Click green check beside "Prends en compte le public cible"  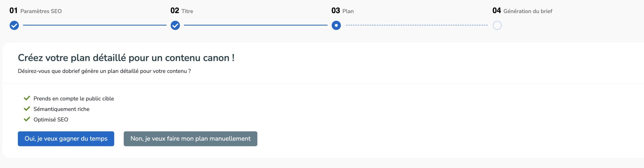pos(27,98)
